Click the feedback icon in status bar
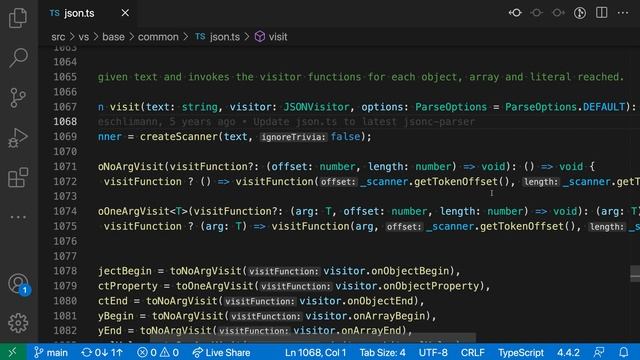The width and height of the screenshot is (640, 360). pyautogui.click(x=599, y=352)
